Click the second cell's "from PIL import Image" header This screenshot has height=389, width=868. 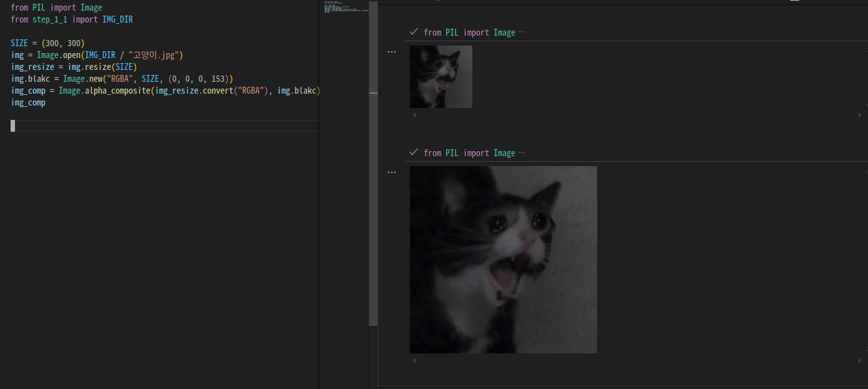tap(469, 153)
